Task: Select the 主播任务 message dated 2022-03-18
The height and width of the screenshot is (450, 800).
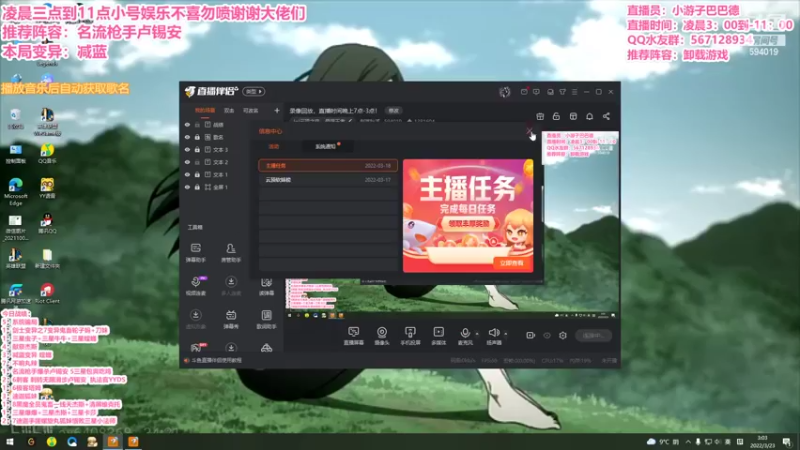Action: tap(328, 165)
